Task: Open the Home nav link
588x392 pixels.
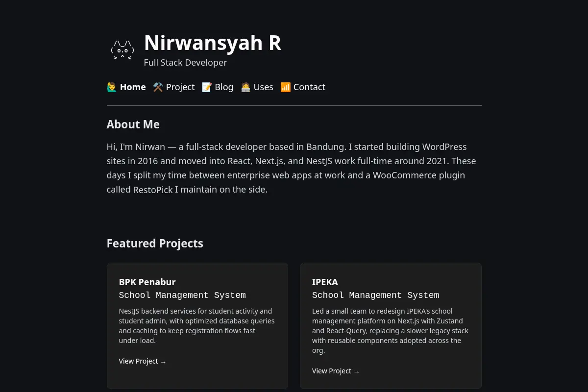Action: (126, 87)
